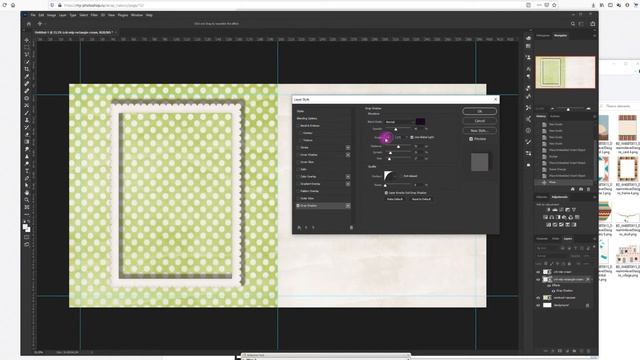This screenshot has height=360, width=640.
Task: Create new snapshot in History panel
Action: tap(580, 189)
